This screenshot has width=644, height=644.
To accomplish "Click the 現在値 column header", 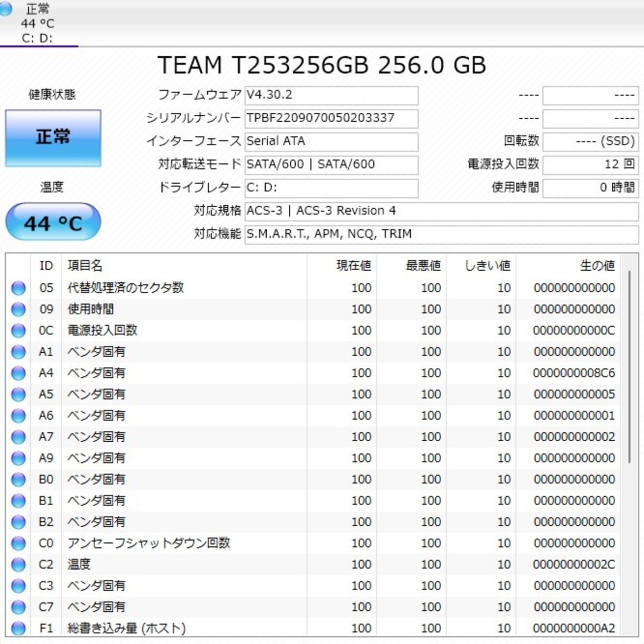I will 353,266.
